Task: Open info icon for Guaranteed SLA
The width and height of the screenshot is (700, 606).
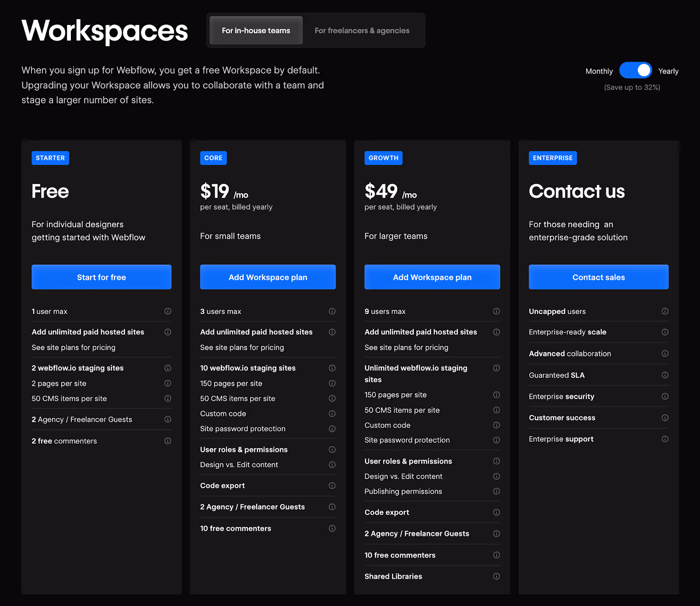Action: coord(665,375)
